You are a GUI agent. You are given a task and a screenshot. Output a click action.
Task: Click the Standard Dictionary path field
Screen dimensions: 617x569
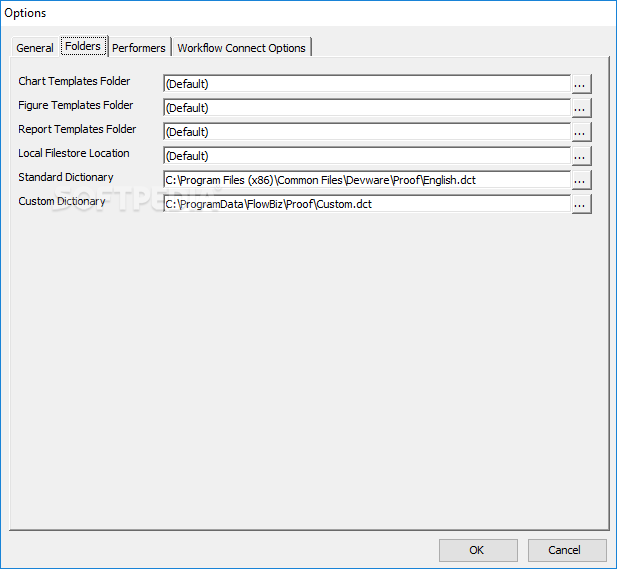(367, 180)
